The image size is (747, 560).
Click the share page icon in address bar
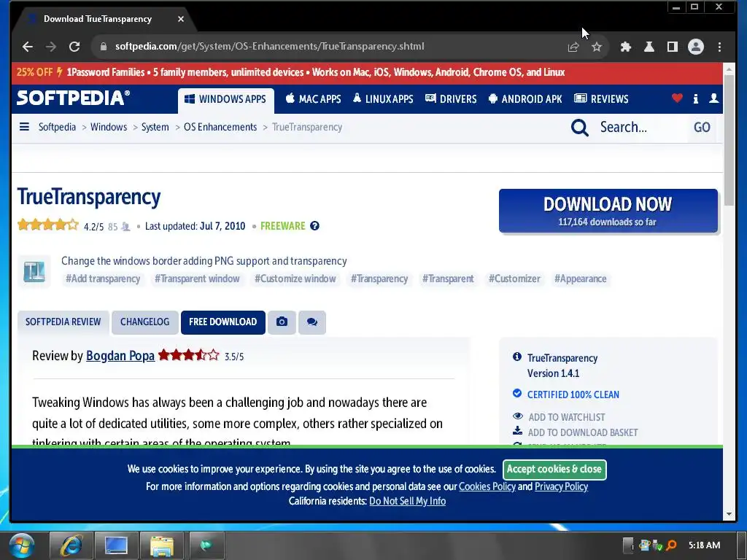[573, 47]
